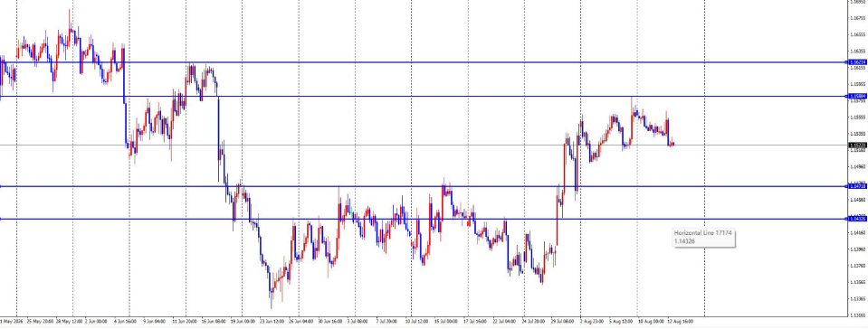Click the 2 Aug 23:00 time label
868x329 pixels.
pyautogui.click(x=592, y=321)
